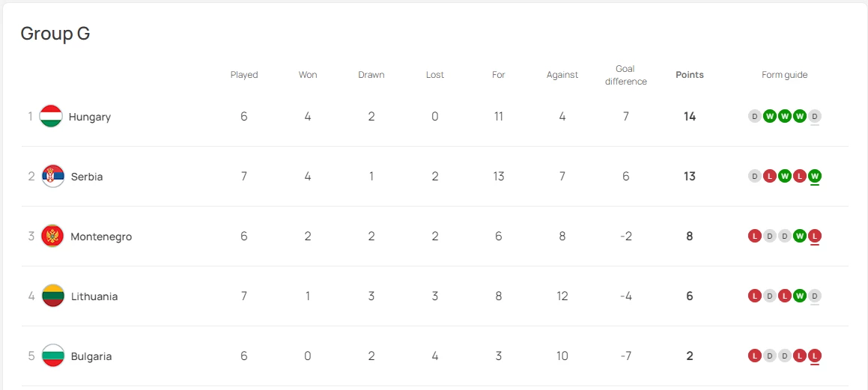Click the Lithuania flag icon

[53, 296]
